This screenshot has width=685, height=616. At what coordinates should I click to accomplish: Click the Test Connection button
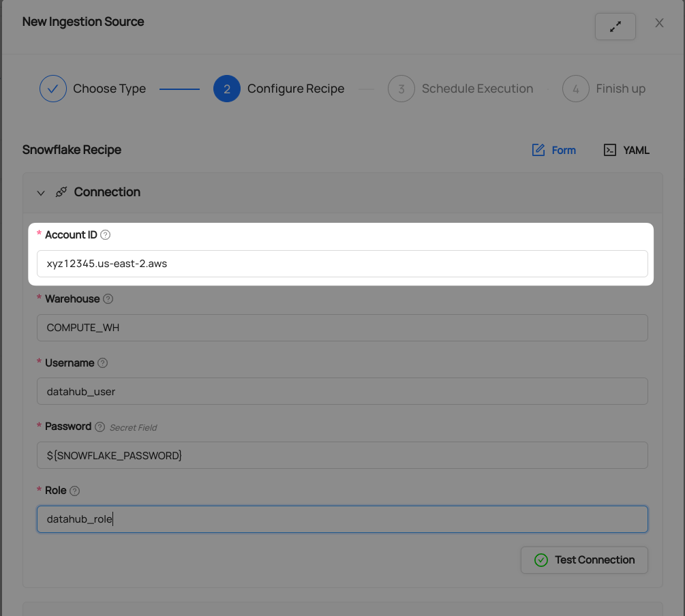pyautogui.click(x=584, y=560)
